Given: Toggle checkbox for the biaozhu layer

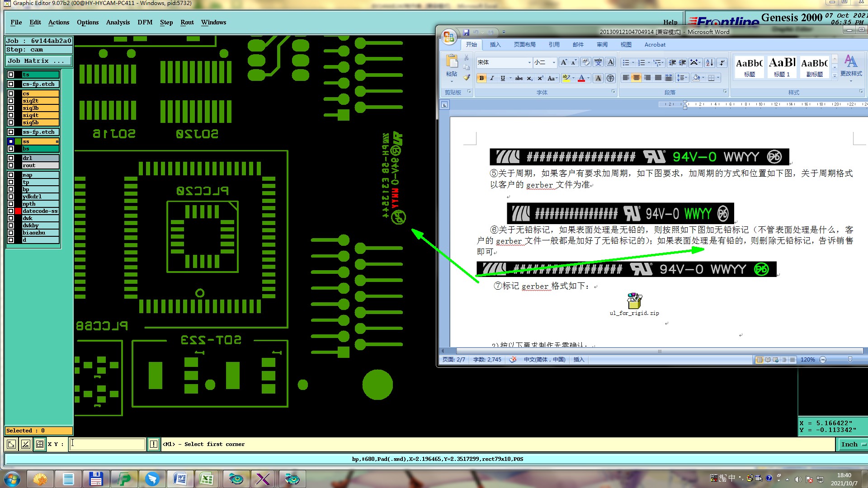Looking at the screenshot, I should click(x=11, y=233).
